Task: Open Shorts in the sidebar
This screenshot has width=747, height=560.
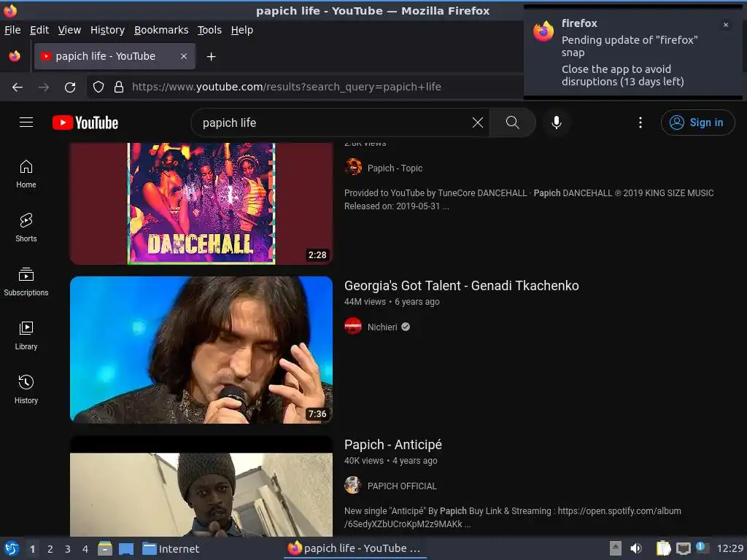Action: coord(26,228)
